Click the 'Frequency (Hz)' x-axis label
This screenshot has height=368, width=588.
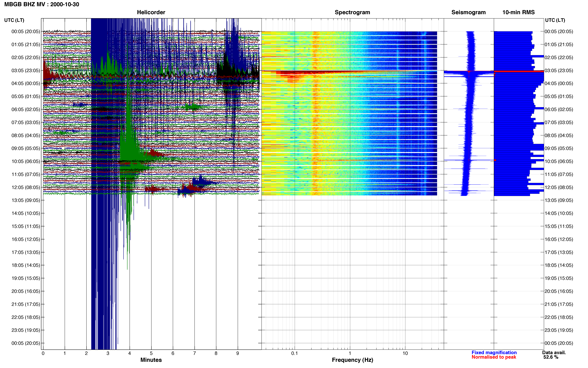(x=352, y=360)
